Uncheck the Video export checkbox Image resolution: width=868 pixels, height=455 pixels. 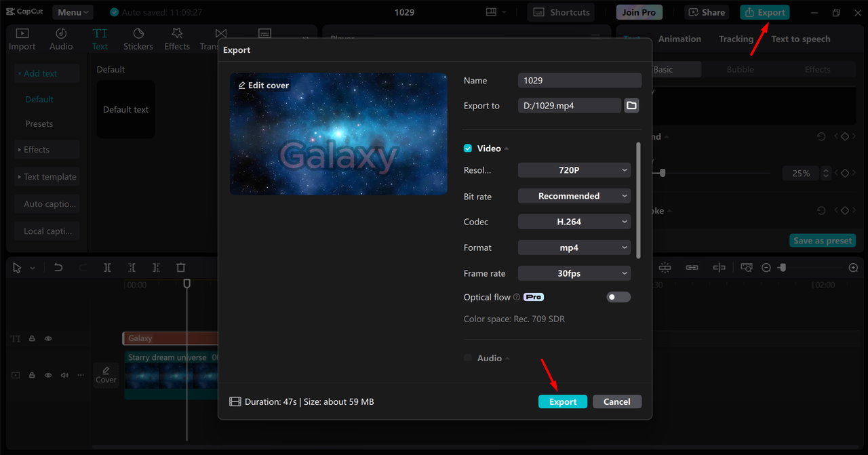tap(468, 149)
